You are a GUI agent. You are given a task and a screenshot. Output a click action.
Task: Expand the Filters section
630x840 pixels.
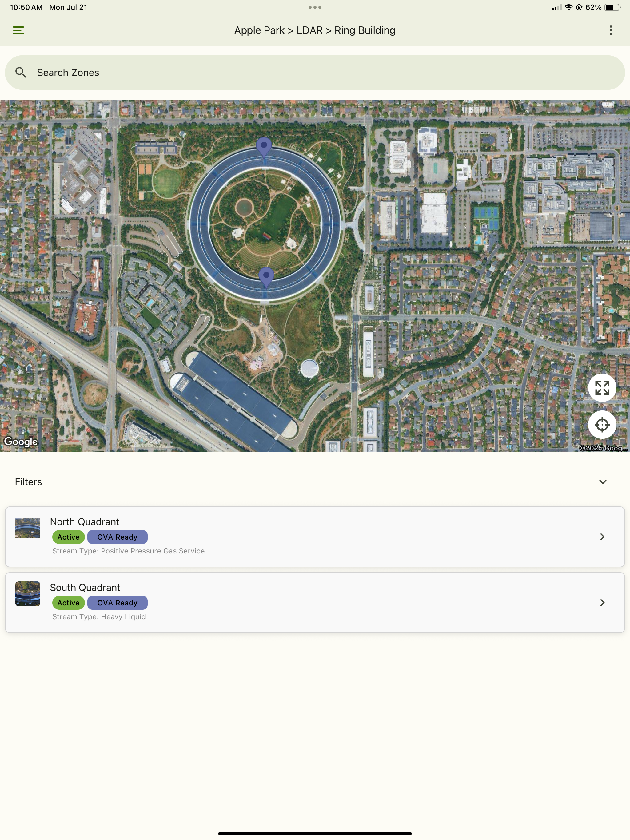point(603,482)
